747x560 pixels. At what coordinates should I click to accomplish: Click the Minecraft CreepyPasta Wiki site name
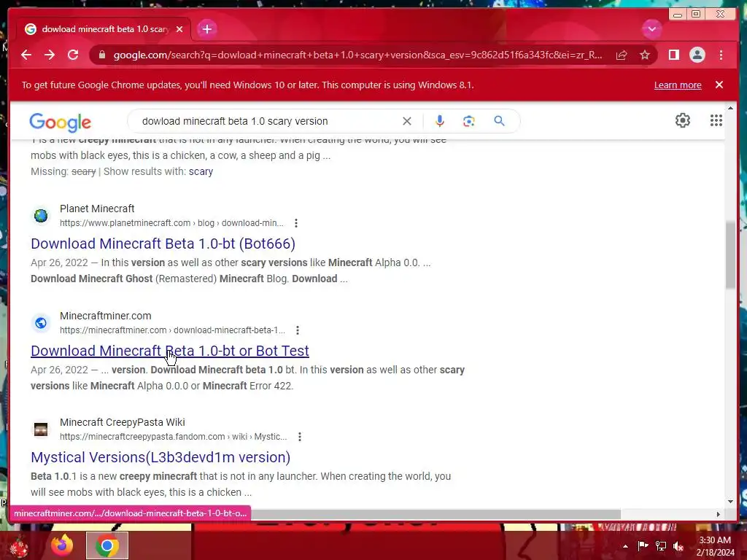click(123, 422)
